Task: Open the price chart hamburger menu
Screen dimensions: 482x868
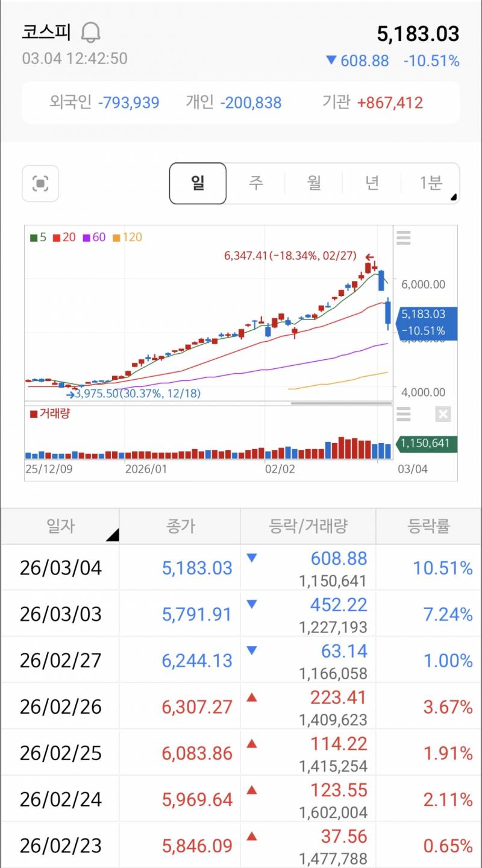Action: click(404, 238)
